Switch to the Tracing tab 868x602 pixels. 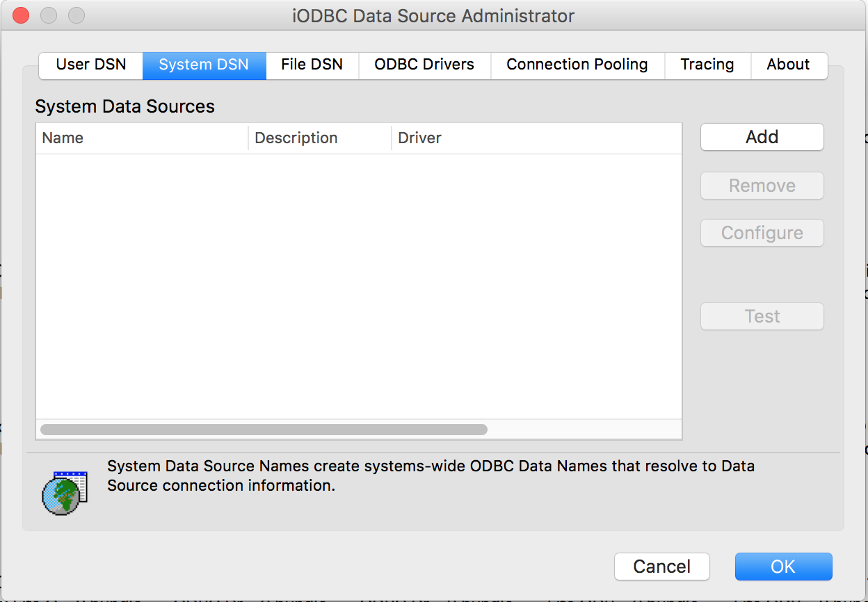pos(707,65)
